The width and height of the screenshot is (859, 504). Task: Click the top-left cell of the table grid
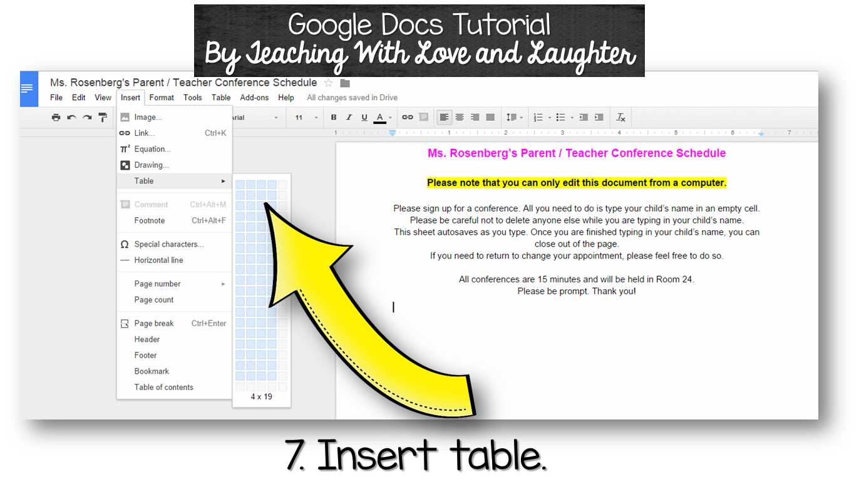click(x=240, y=184)
